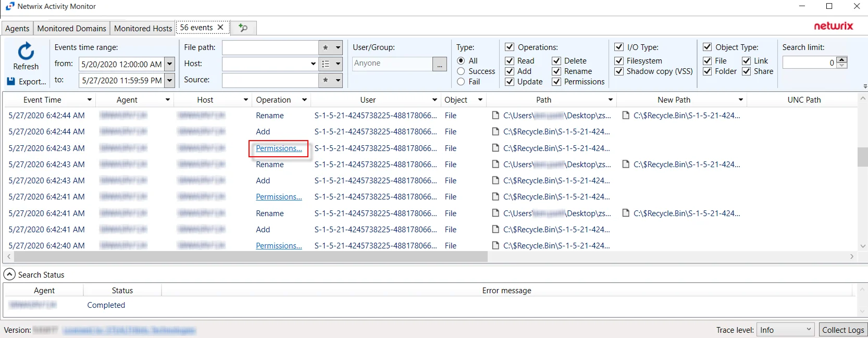The width and height of the screenshot is (868, 338).
Task: Open the Agent column filter arrow
Action: point(168,100)
